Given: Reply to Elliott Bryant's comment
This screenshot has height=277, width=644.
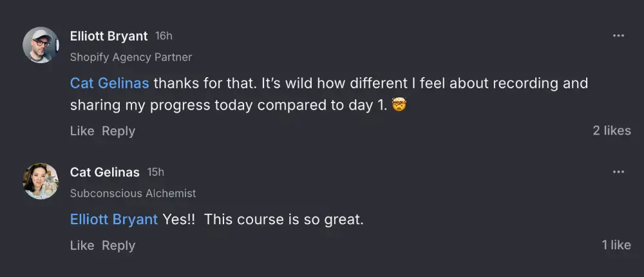Looking at the screenshot, I should [x=118, y=131].
